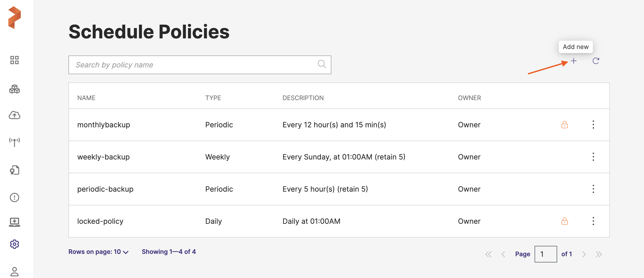The height and width of the screenshot is (278, 644).
Task: Open the antenna signal icon in sidebar
Action: [x=15, y=142]
